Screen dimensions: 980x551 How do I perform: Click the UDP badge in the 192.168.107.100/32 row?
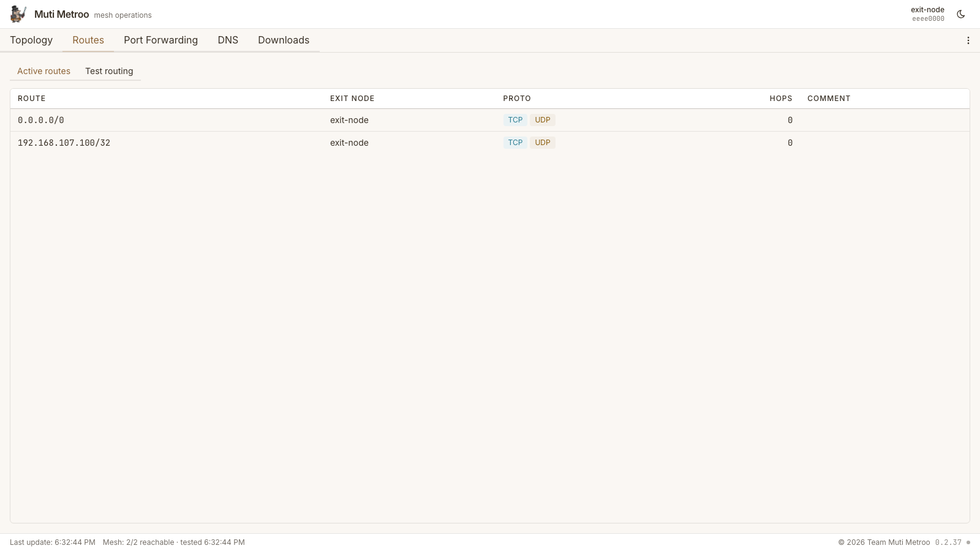coord(543,143)
